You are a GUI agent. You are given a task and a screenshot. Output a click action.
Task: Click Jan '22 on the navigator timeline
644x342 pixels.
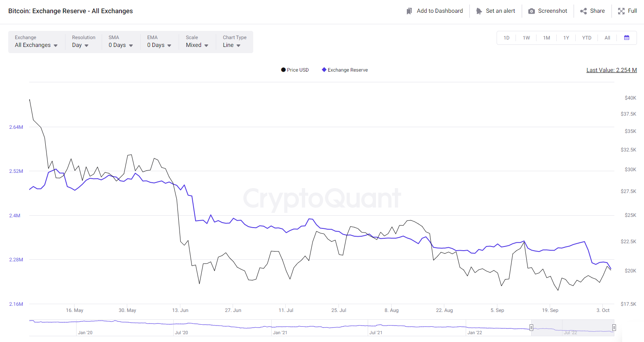pos(475,333)
